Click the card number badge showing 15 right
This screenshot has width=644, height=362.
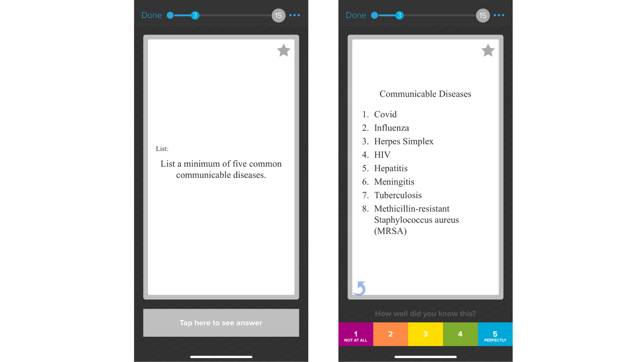[x=483, y=15]
